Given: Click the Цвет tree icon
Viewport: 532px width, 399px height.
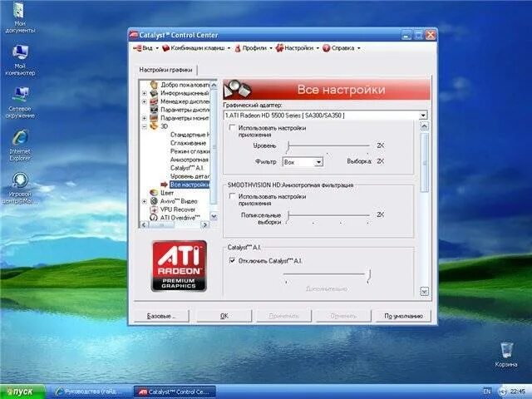Looking at the screenshot, I should coord(154,193).
